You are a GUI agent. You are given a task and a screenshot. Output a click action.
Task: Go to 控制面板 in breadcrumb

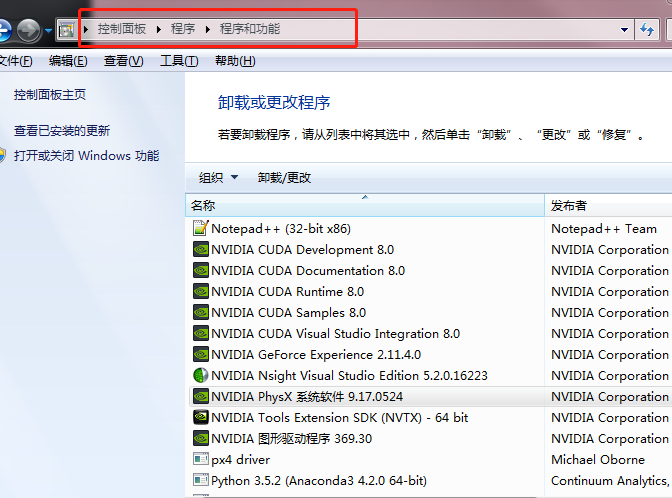[x=122, y=29]
